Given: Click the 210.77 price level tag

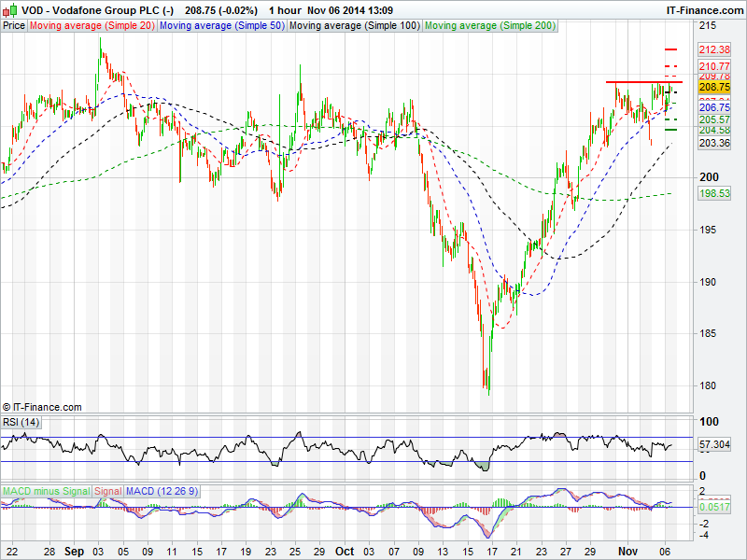Looking at the screenshot, I should tap(713, 66).
